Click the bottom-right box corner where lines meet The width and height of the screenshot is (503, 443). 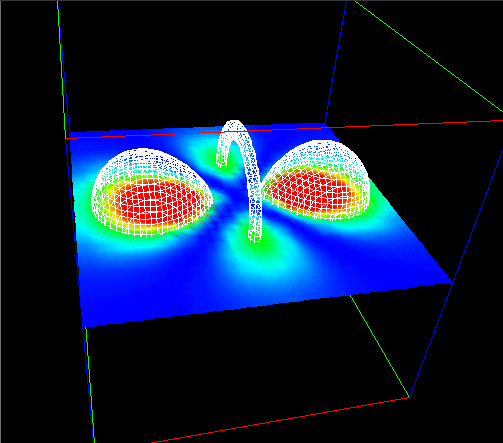point(409,397)
